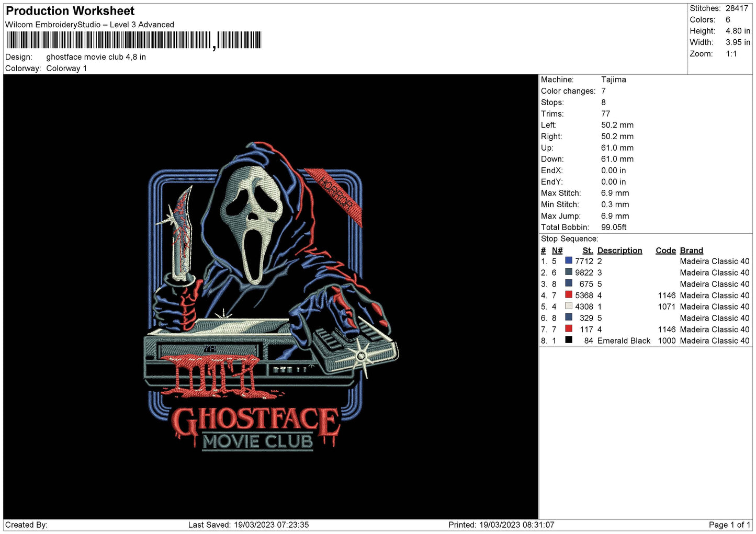Click Madeira Classic 40 in the Emerald Black row
Image resolution: width=756 pixels, height=534 pixels.
coord(715,340)
